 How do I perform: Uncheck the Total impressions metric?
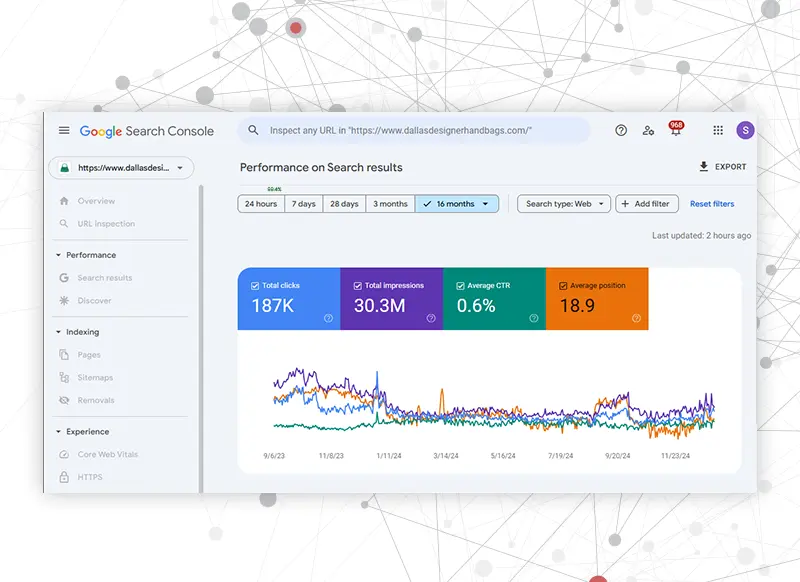click(357, 286)
